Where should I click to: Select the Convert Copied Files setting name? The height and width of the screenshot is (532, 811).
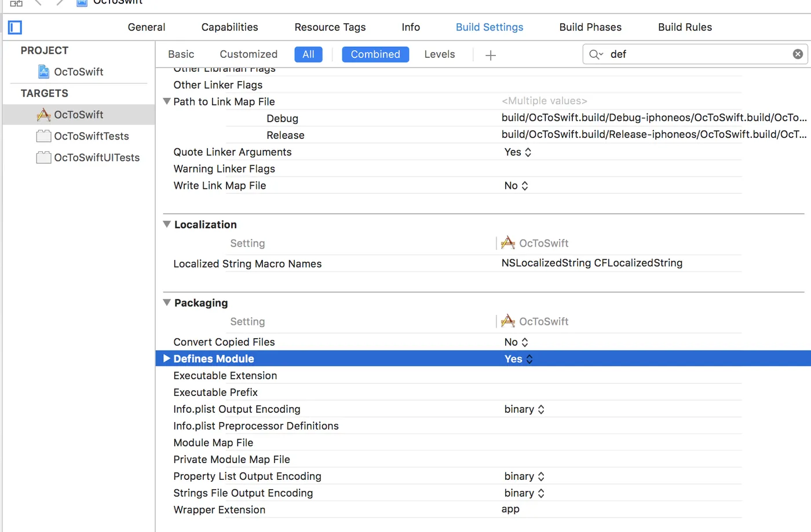224,342
